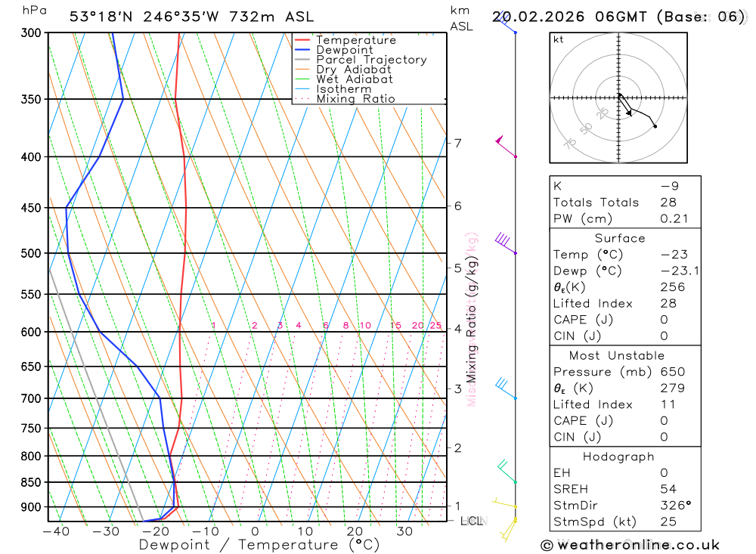Click the Wet Adiabat legend entry
The image size is (756, 554).
click(344, 79)
